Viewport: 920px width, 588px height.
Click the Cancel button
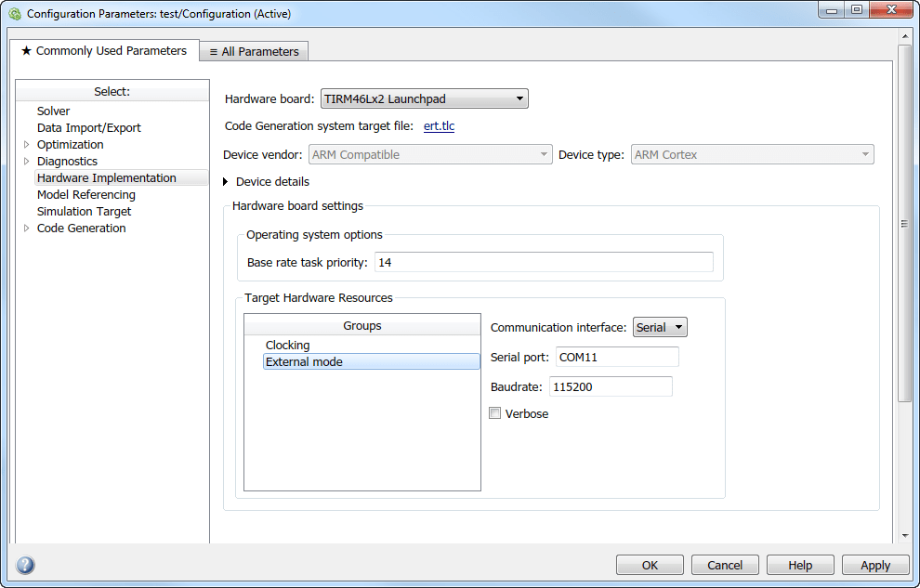click(x=724, y=564)
